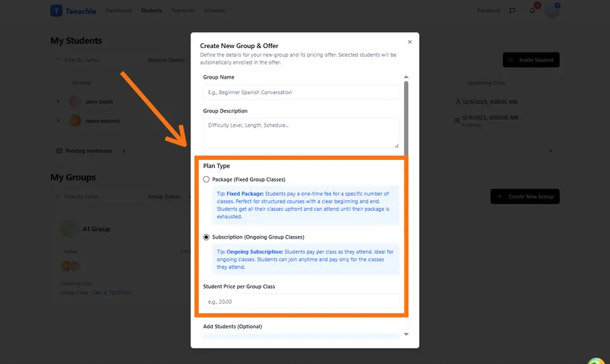This screenshot has height=364, width=610.
Task: Click the Invite Student button
Action: (x=531, y=60)
